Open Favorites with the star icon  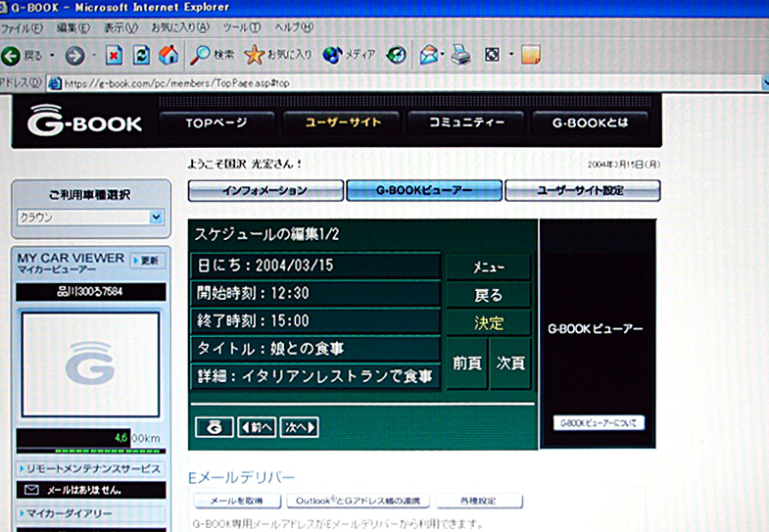[x=254, y=55]
